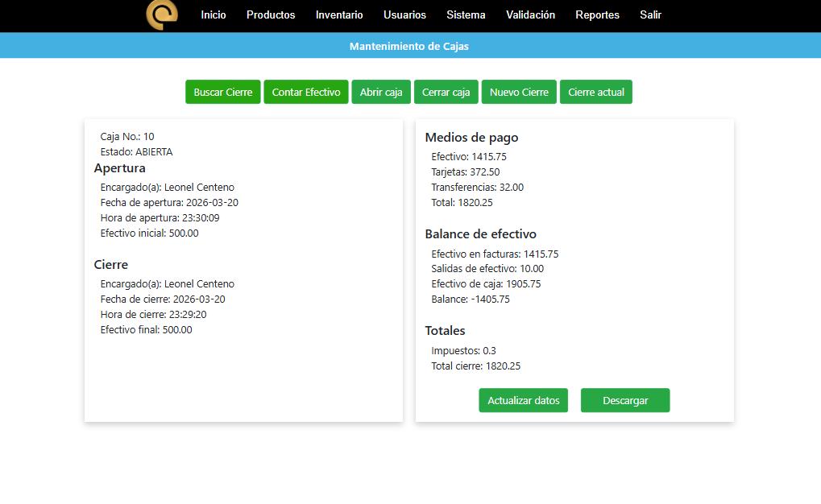Click the Totales heading
This screenshot has width=821, height=504.
pyautogui.click(x=445, y=331)
